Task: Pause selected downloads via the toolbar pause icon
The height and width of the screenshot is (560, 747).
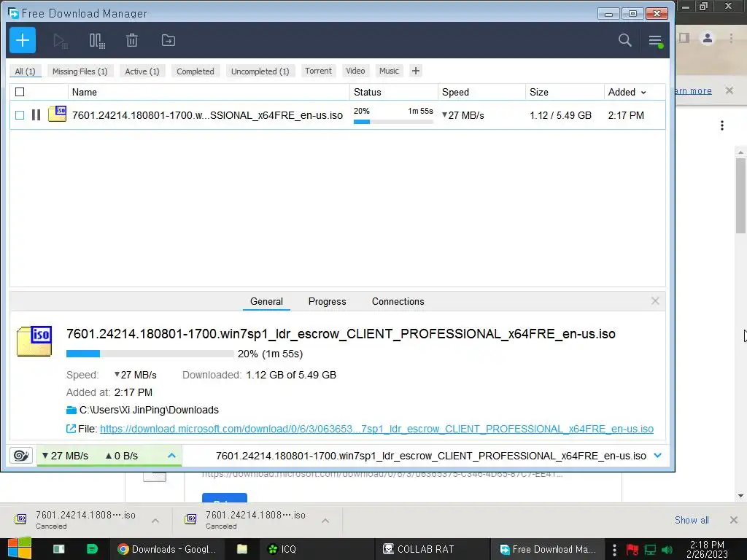Action: 97,41
